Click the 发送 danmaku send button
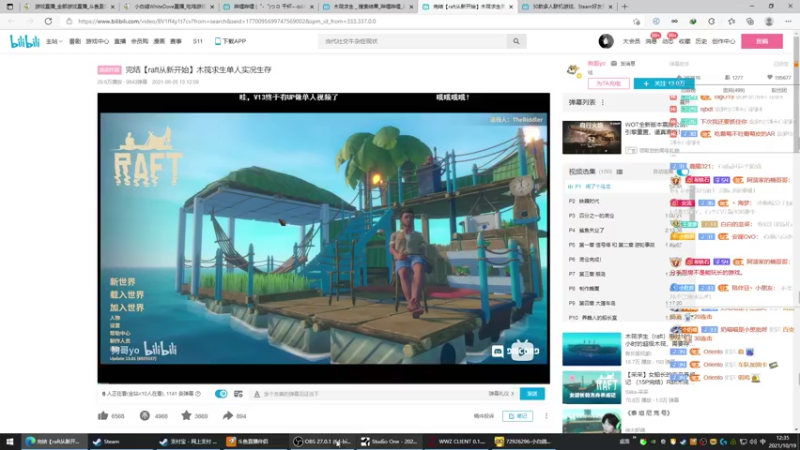Screen dimensions: 800x450 pyautogui.click(x=532, y=394)
